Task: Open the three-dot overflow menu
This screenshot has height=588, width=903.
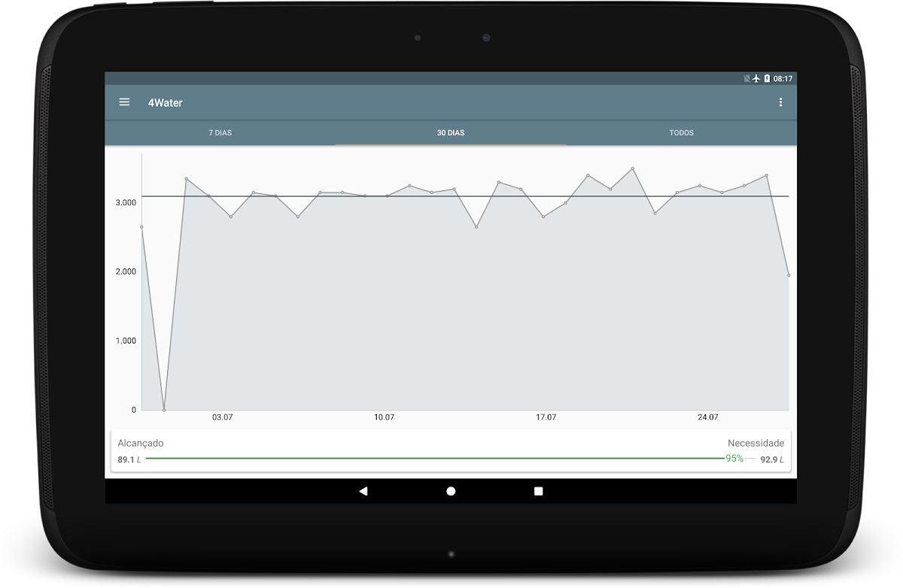Action: (780, 102)
